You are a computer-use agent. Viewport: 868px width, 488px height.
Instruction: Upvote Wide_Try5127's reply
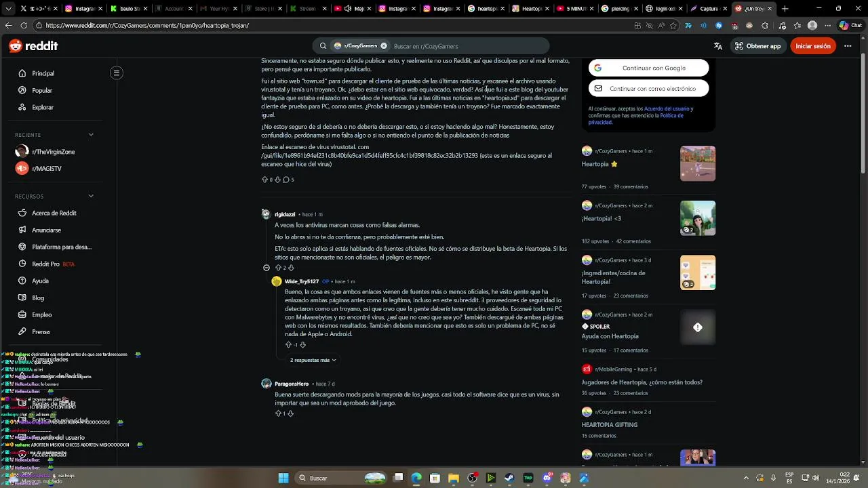(288, 345)
